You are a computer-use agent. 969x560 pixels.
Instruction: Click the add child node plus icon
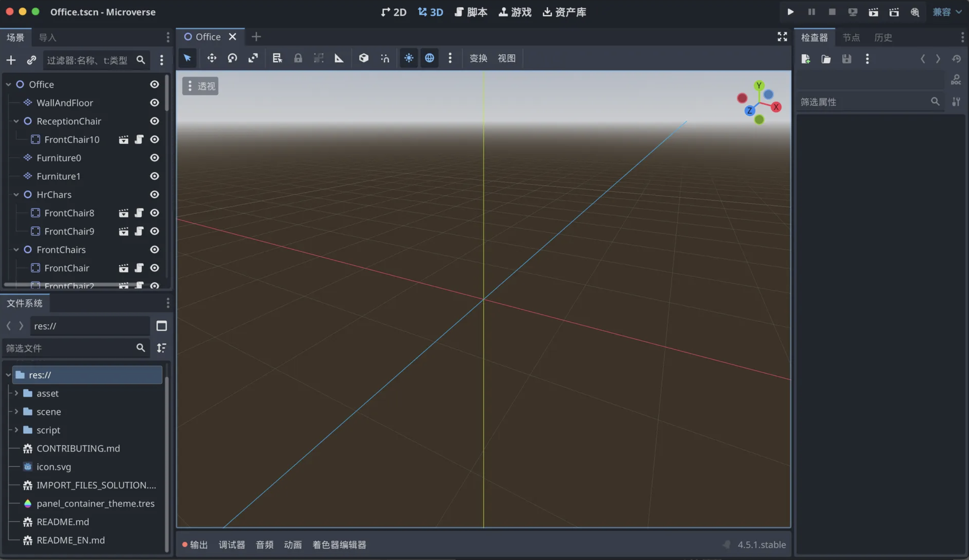(11, 60)
